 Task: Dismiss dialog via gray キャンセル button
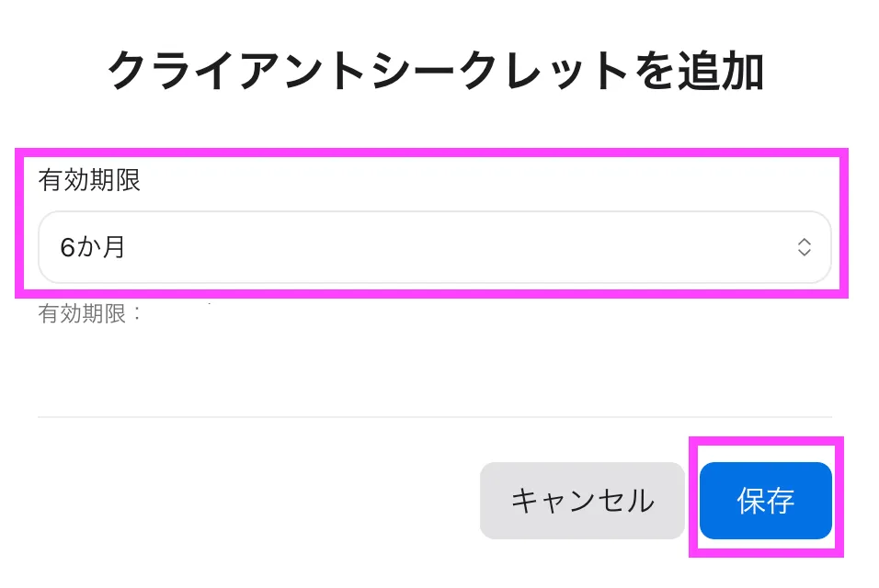coord(582,501)
